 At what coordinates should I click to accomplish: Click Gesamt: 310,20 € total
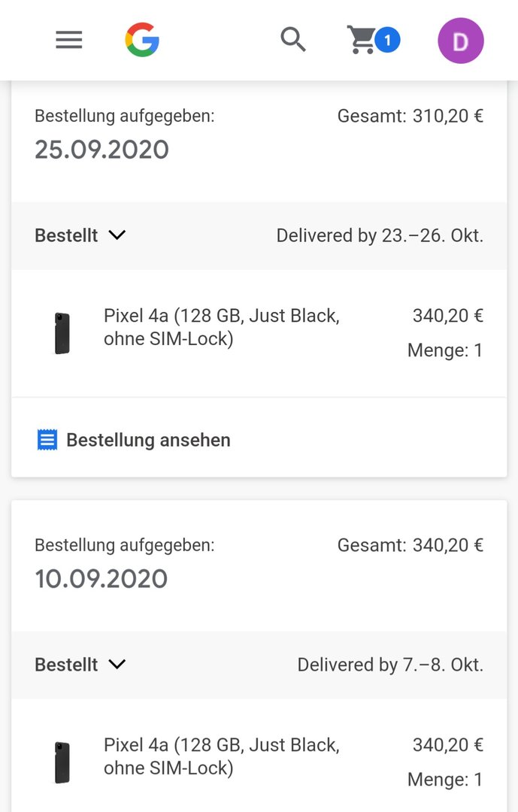(x=410, y=116)
